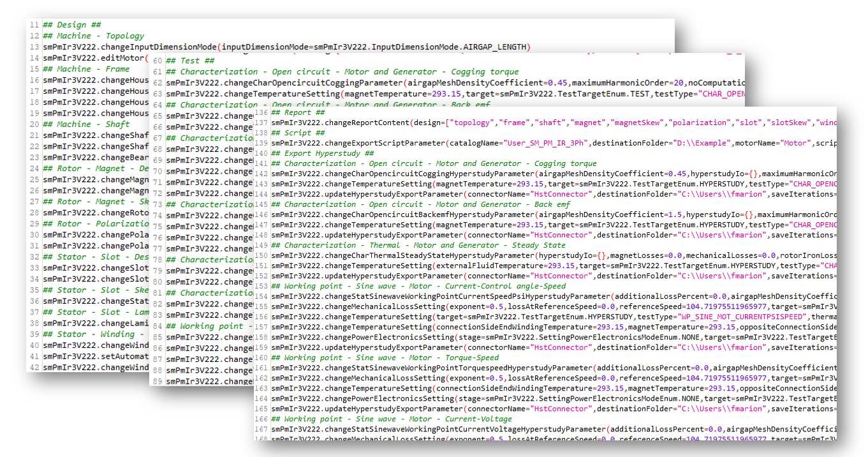Click the '## Machine - Topology' comment

point(93,36)
